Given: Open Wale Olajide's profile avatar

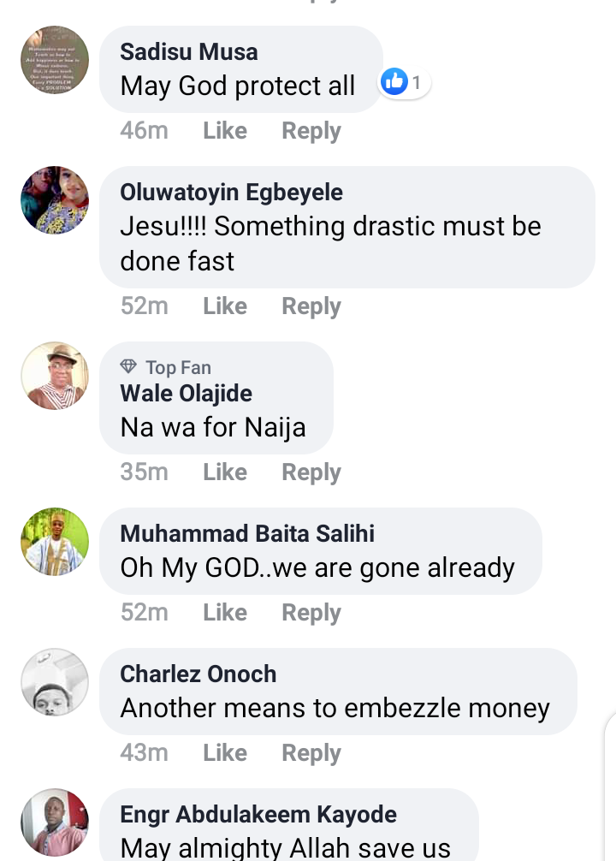Looking at the screenshot, I should [x=55, y=376].
